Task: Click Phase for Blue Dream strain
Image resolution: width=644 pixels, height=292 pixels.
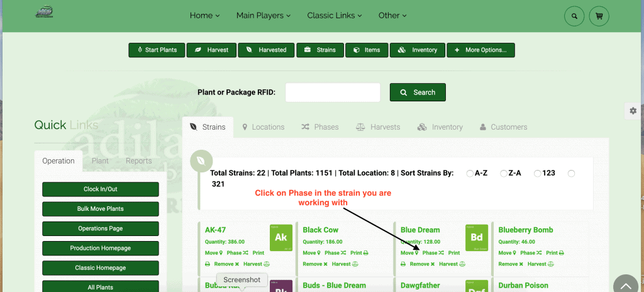Action: coord(433,253)
